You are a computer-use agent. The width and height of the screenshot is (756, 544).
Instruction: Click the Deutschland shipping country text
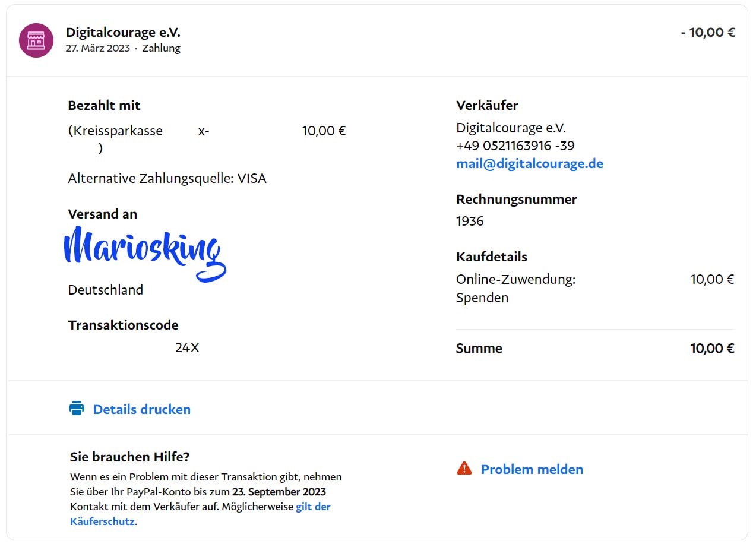point(106,290)
